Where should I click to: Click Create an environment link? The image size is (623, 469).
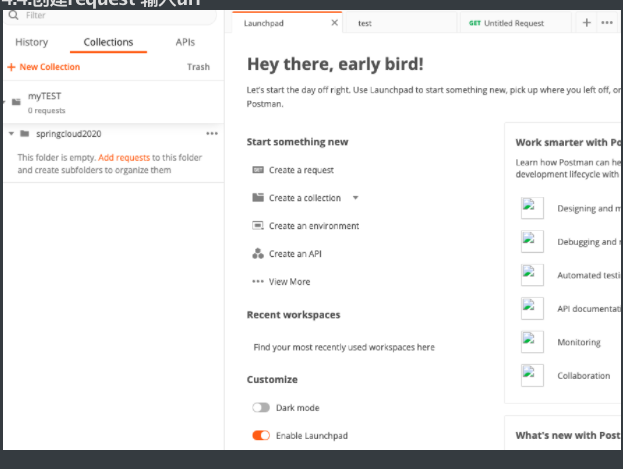click(x=314, y=226)
